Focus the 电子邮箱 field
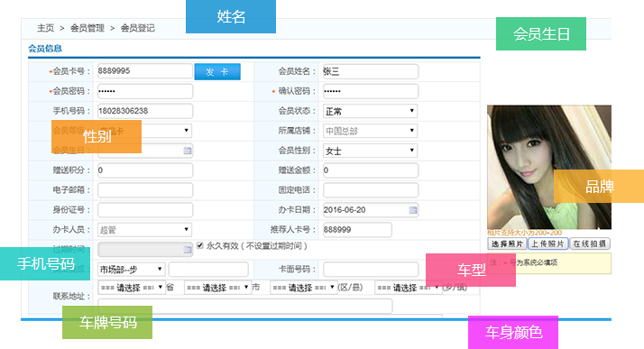The height and width of the screenshot is (349, 644). click(x=145, y=190)
